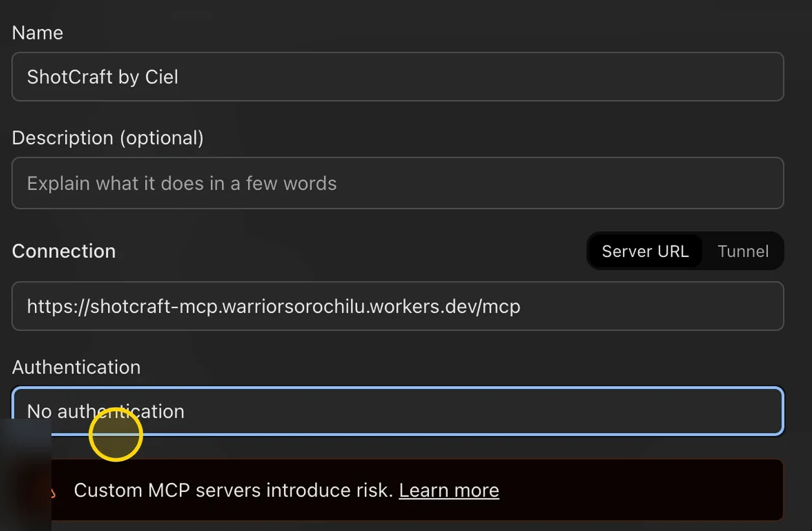This screenshot has width=812, height=531.
Task: Click the Description (optional) label
Action: pyautogui.click(x=107, y=138)
